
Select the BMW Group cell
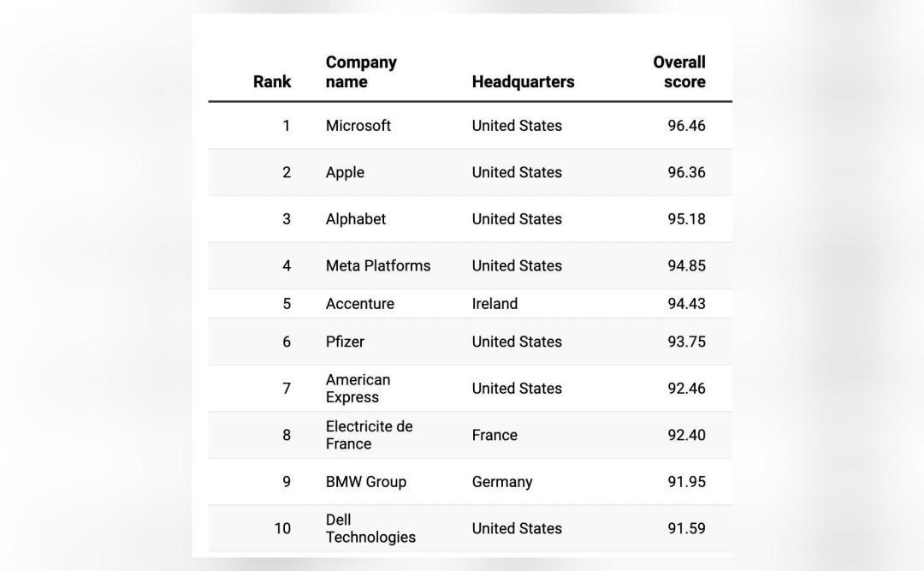[x=365, y=481]
